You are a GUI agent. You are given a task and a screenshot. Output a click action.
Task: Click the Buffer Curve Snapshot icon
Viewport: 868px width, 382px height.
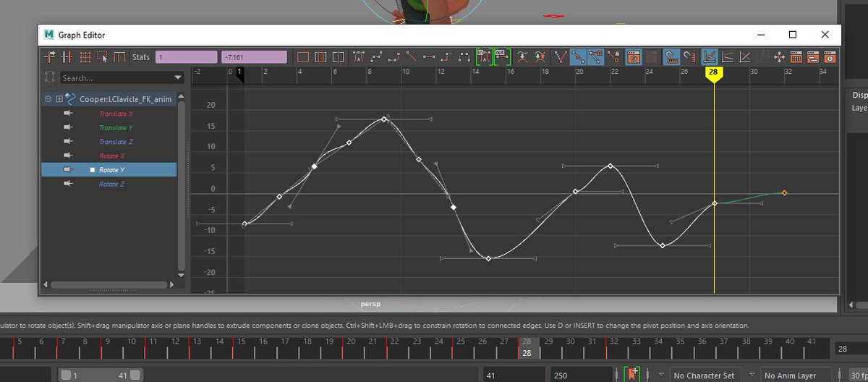pos(522,56)
